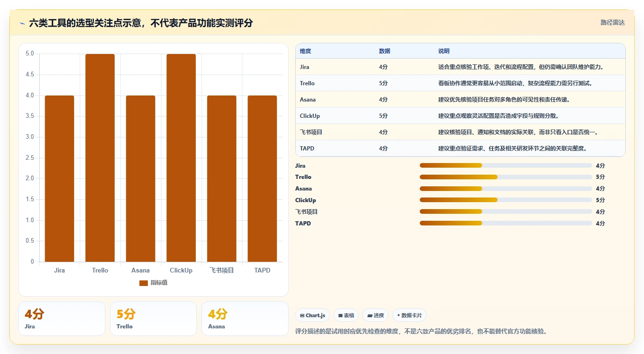
Task: Click the Jira progress bar
Action: [506, 165]
